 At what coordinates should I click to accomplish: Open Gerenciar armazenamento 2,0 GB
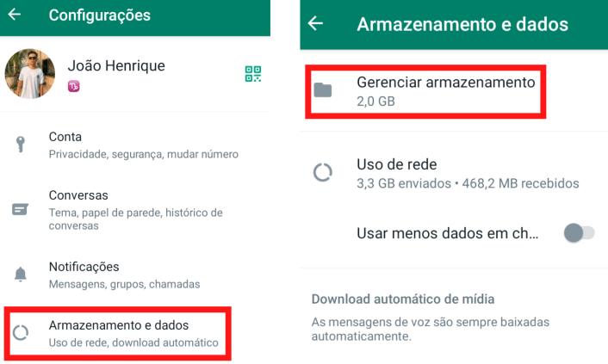[425, 92]
